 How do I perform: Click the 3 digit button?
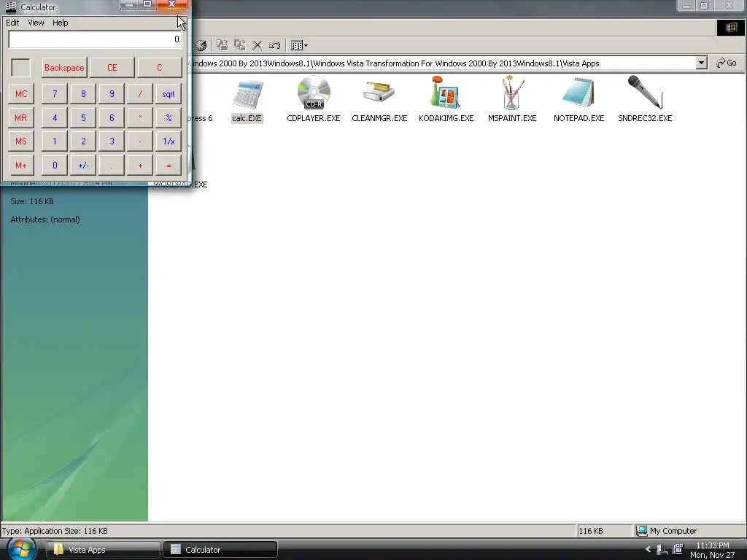coord(112,141)
